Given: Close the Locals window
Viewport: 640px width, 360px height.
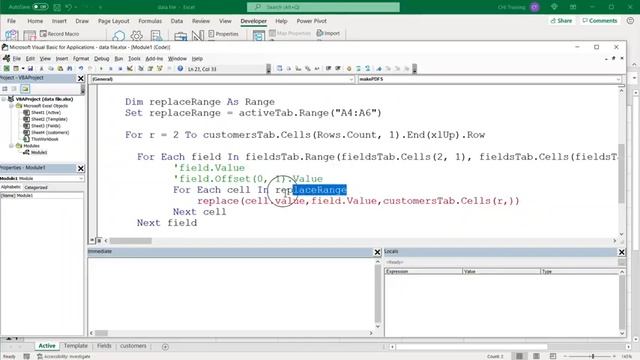Looking at the screenshot, I should point(622,252).
